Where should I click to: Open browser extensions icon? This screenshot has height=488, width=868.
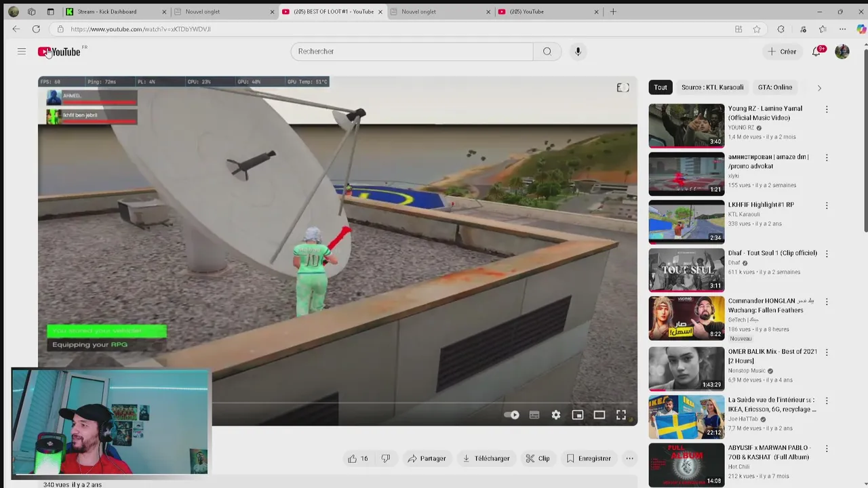[781, 29]
